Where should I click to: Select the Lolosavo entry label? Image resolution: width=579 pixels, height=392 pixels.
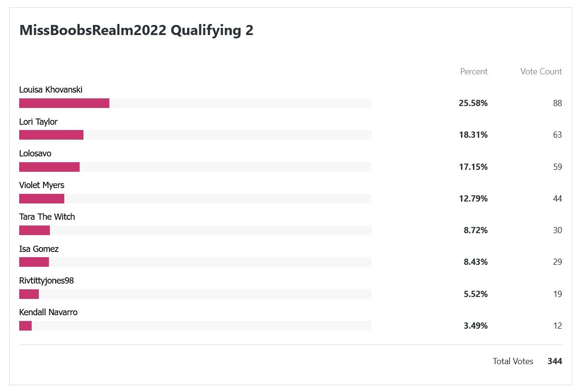35,154
